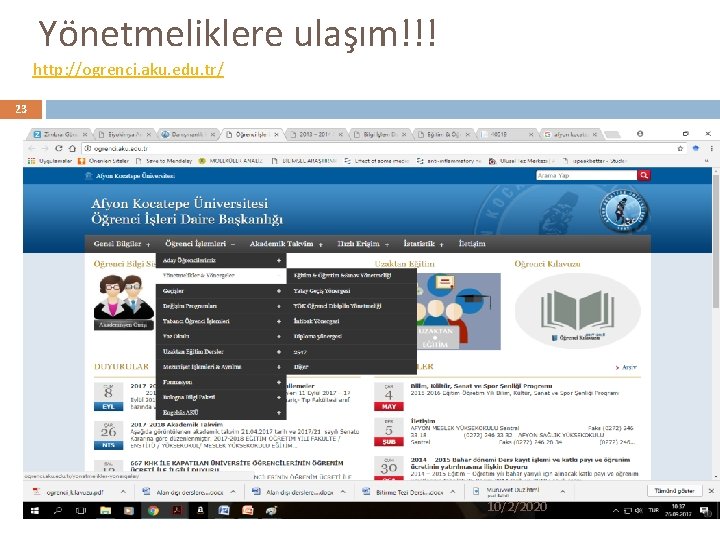The height and width of the screenshot is (540, 720).
Task: Open File Explorer from the taskbar
Action: click(105, 510)
